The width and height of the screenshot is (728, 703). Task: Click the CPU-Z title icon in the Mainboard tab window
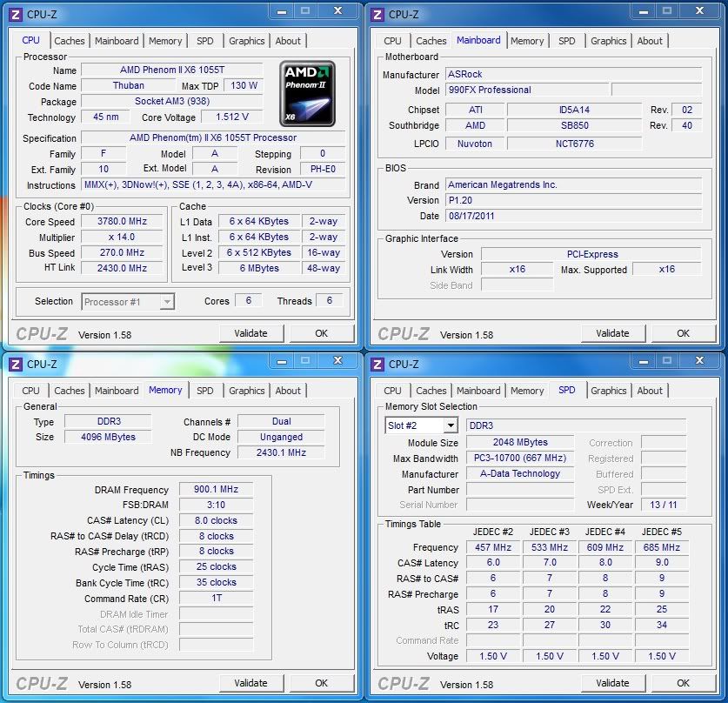377,15
